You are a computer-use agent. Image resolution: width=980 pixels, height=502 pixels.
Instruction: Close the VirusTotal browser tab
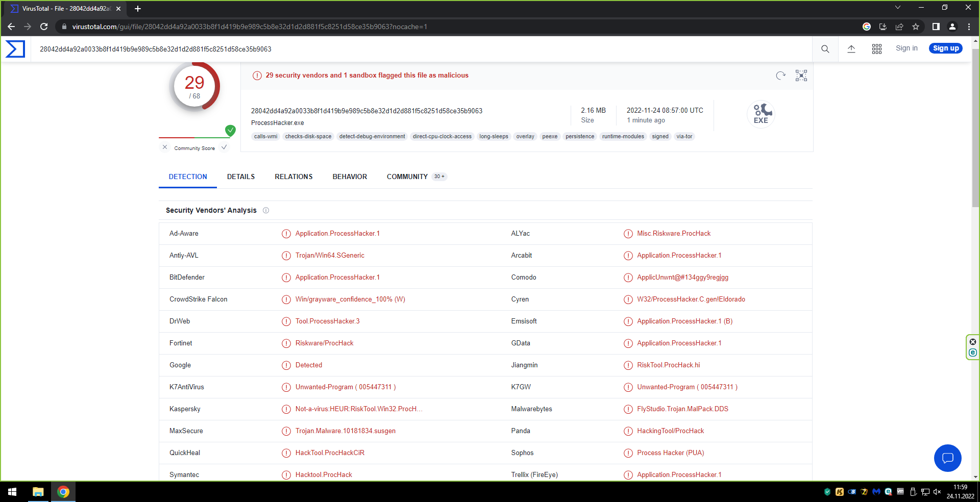(118, 9)
